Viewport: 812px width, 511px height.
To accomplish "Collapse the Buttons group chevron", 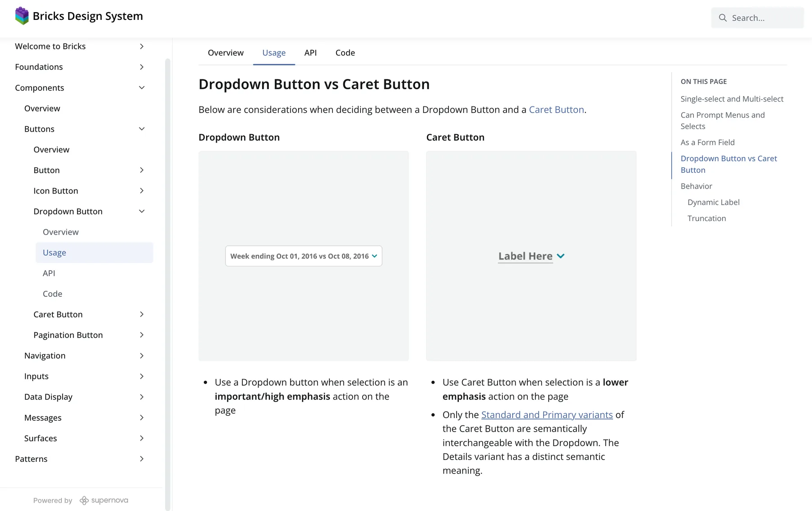I will click(x=142, y=129).
